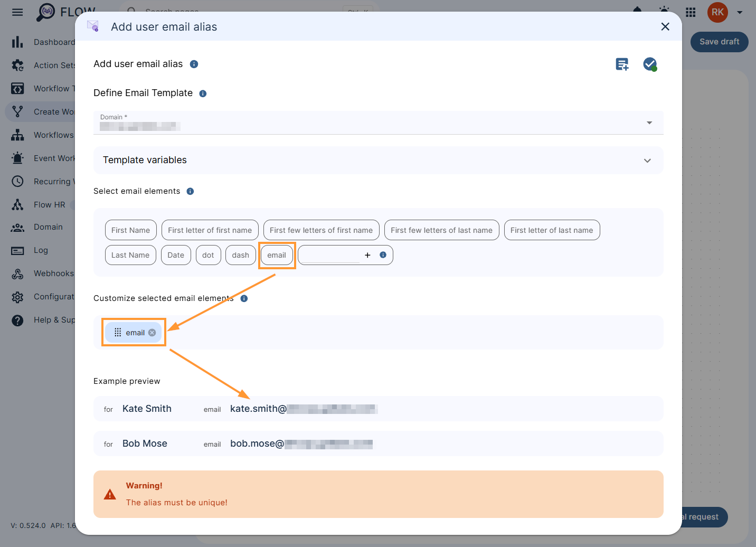Open the Domain dropdown

(x=379, y=122)
